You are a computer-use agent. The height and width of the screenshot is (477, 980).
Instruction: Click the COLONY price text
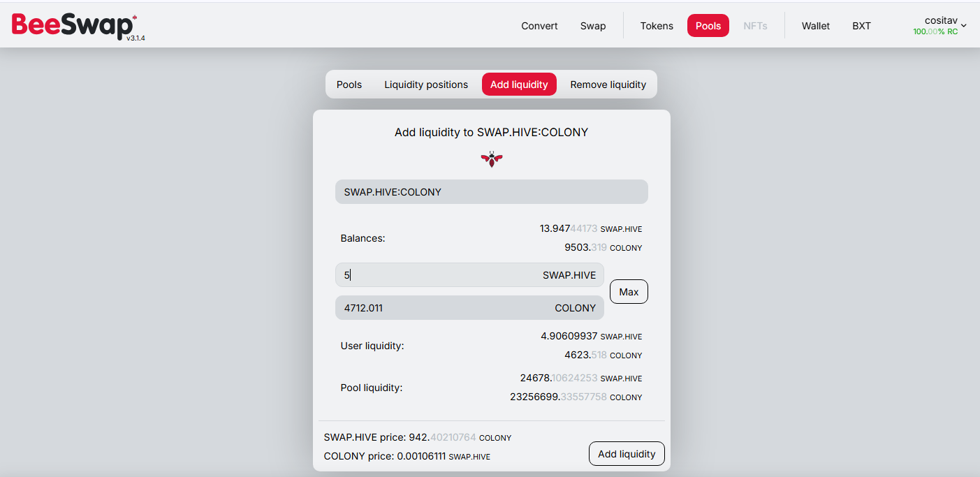tap(407, 456)
